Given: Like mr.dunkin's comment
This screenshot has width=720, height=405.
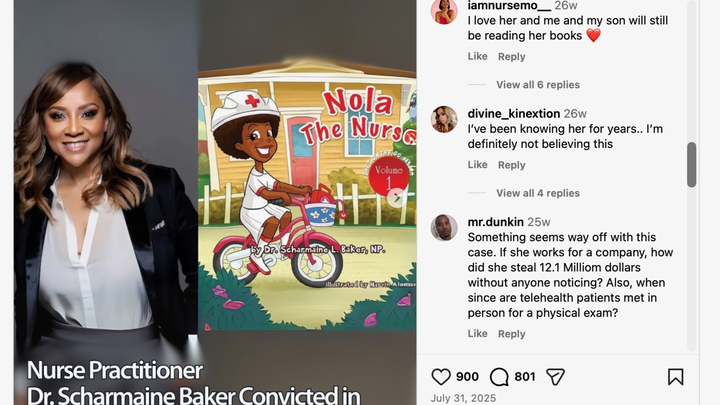Looking at the screenshot, I should click(478, 333).
